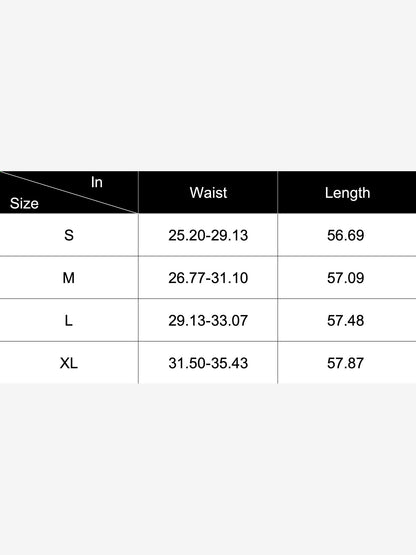Click the Waist column header
This screenshot has width=416, height=555.
pyautogui.click(x=208, y=193)
